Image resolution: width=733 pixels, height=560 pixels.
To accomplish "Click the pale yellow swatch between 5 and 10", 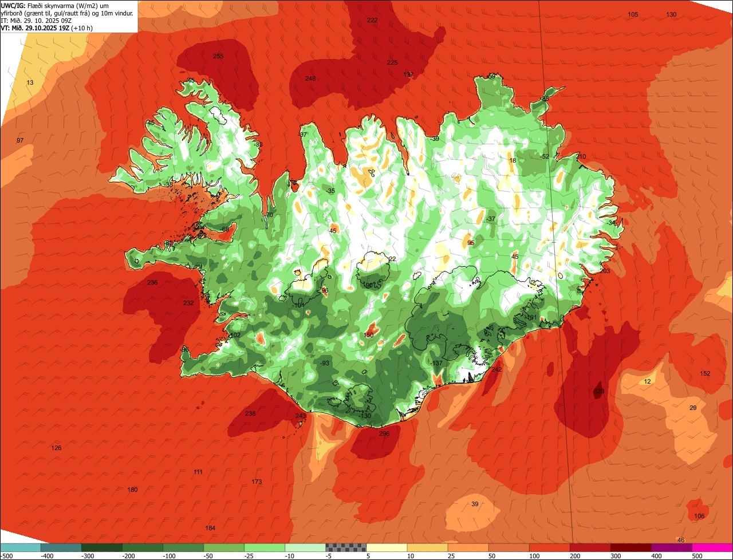I will tap(387, 547).
